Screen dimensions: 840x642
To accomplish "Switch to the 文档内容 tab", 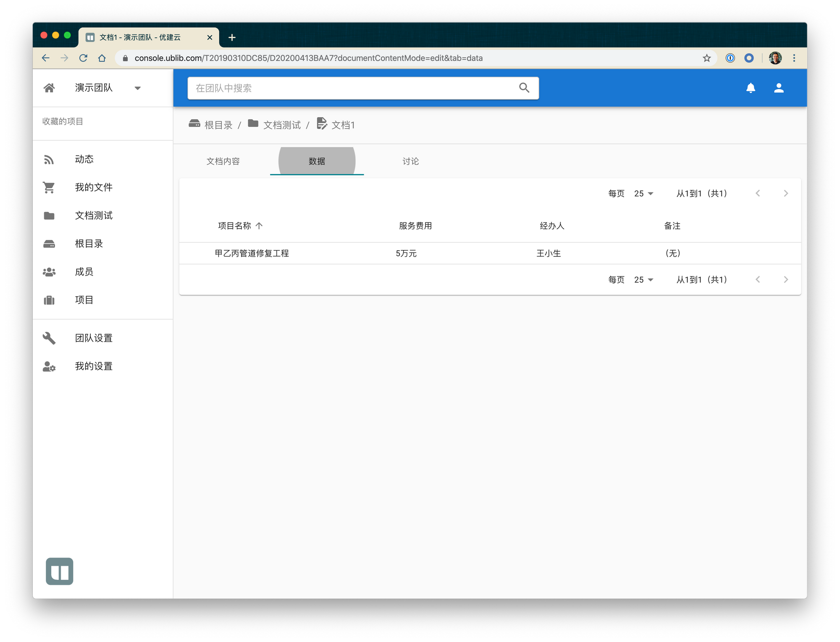I will (223, 161).
